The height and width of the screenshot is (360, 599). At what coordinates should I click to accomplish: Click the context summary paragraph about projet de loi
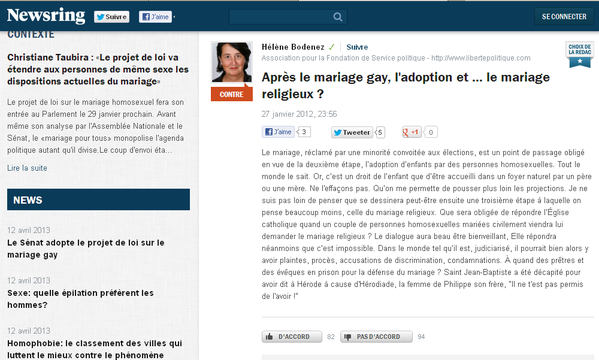(x=96, y=126)
